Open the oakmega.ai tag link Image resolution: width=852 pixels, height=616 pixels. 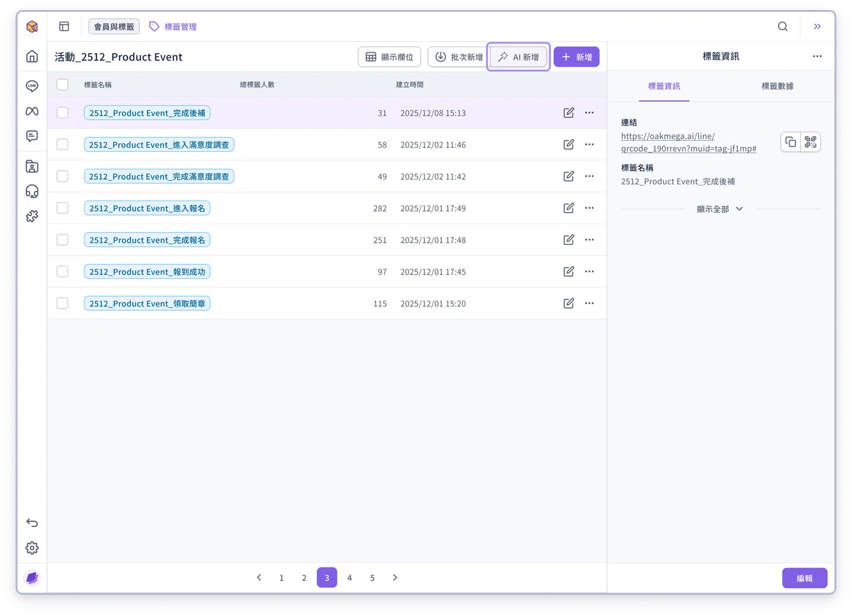pyautogui.click(x=688, y=142)
